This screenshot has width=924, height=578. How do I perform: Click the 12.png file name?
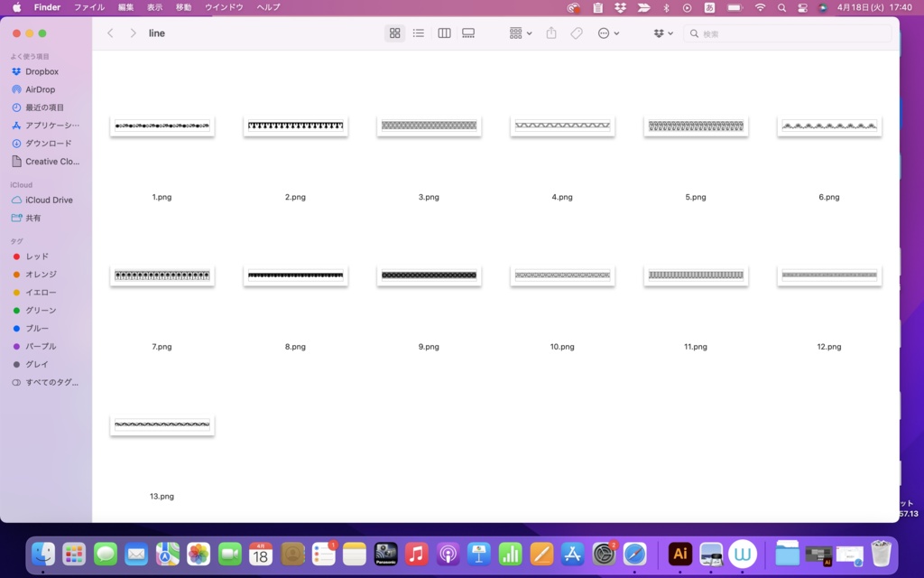[x=829, y=347]
